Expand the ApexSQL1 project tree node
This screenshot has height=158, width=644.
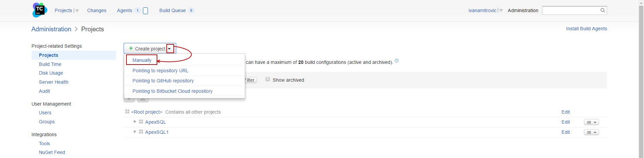tap(135, 132)
